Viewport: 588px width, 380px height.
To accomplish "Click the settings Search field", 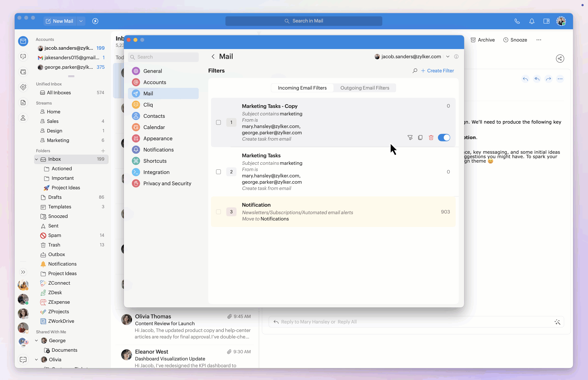I will pyautogui.click(x=163, y=57).
